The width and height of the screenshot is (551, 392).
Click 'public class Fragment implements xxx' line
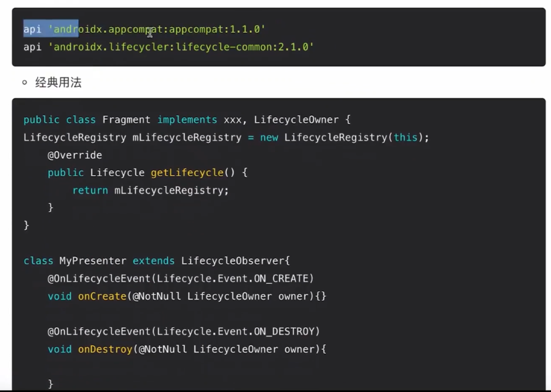click(133, 120)
